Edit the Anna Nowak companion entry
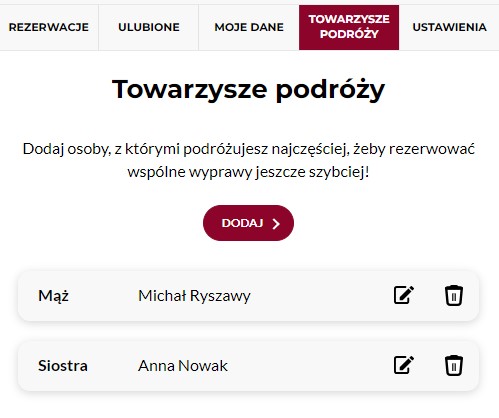This screenshot has height=418, width=499. [x=404, y=365]
